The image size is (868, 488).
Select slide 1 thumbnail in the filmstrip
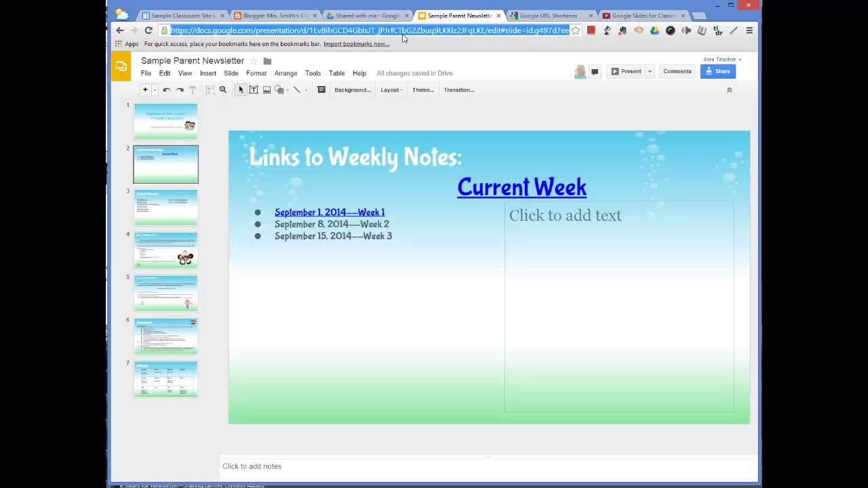[x=165, y=121]
